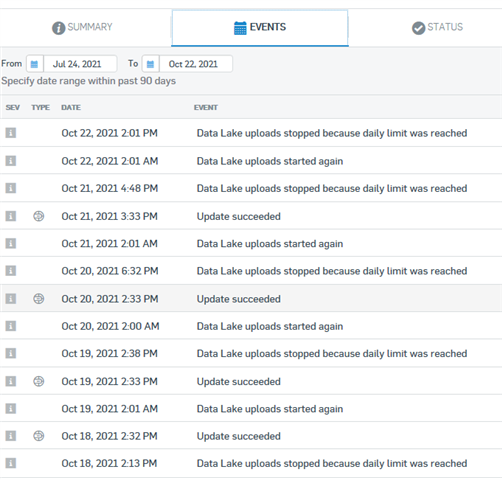Open the To date calendar picker icon
The image size is (502, 480).
coord(151,64)
